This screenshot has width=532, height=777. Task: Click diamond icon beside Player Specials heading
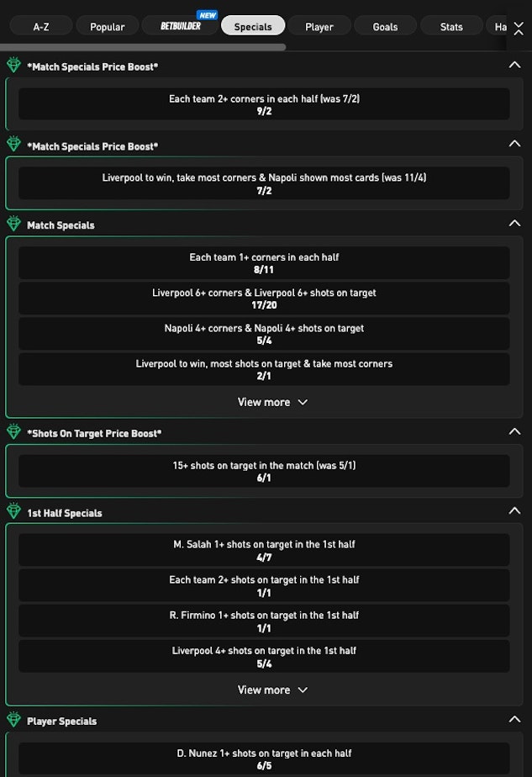click(13, 721)
